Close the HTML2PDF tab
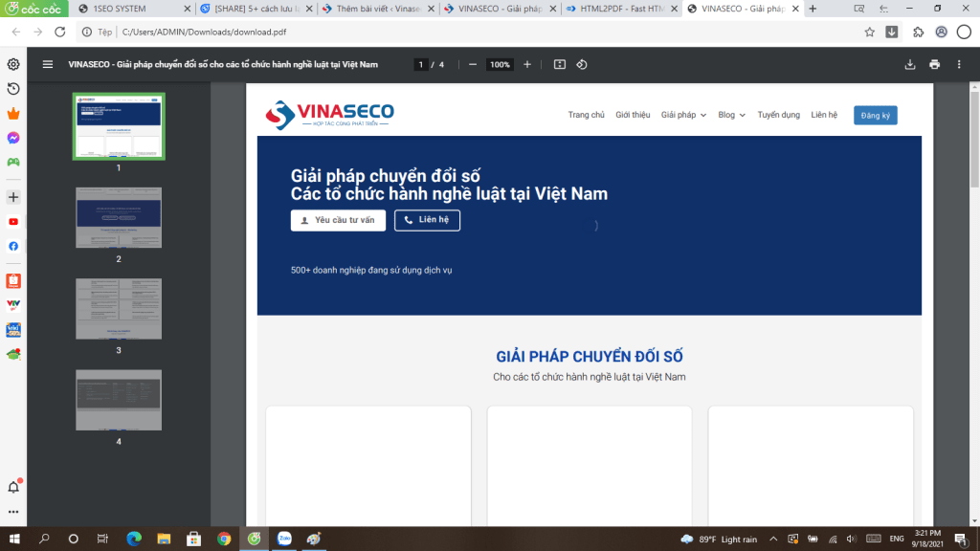 (x=674, y=9)
